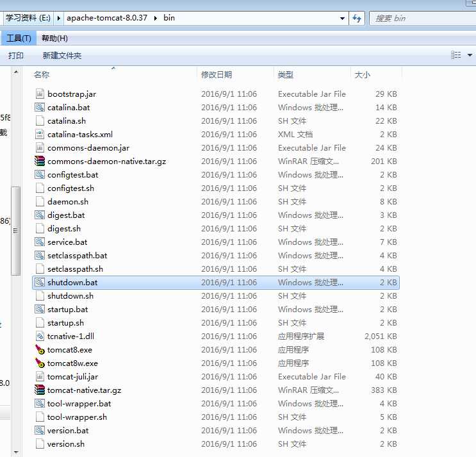The width and height of the screenshot is (476, 457).
Task: Click the navigation pane scroll down arrow
Action: click(x=16, y=453)
